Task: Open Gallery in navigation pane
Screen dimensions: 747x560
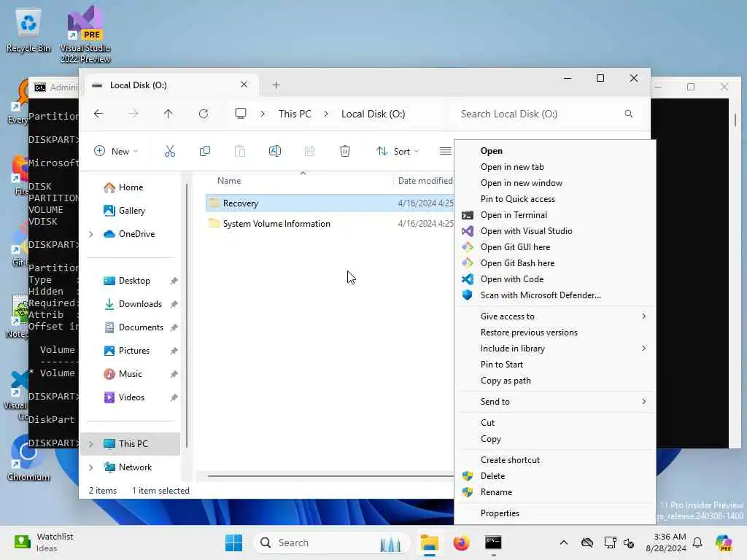Action: click(x=132, y=211)
